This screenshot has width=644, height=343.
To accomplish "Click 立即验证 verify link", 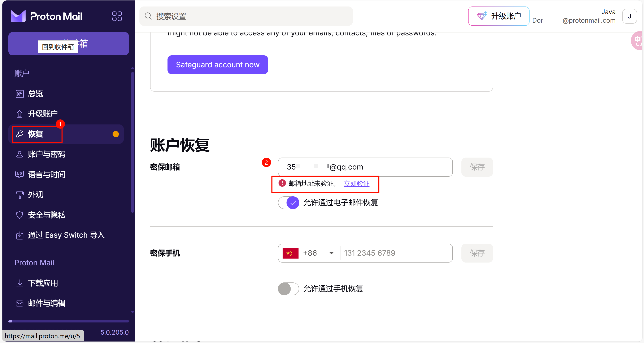I will 357,184.
